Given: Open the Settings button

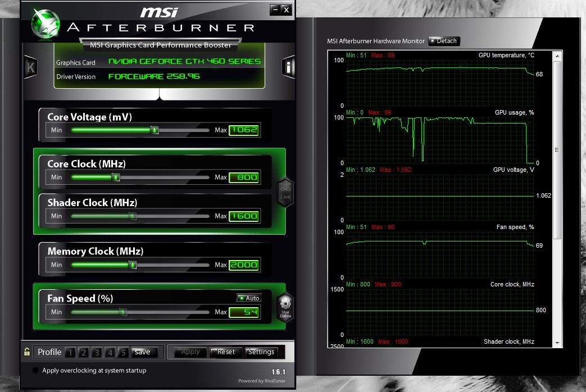Looking at the screenshot, I should (x=261, y=352).
